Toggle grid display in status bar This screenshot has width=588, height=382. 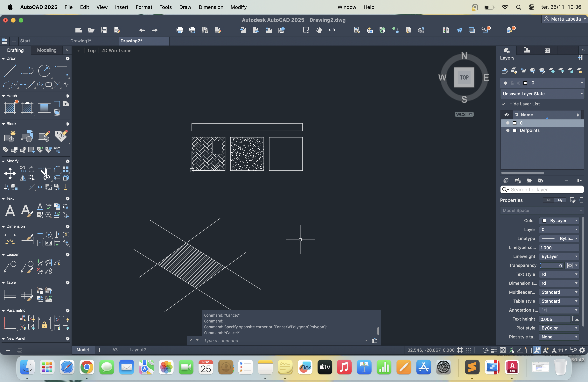pyautogui.click(x=460, y=350)
